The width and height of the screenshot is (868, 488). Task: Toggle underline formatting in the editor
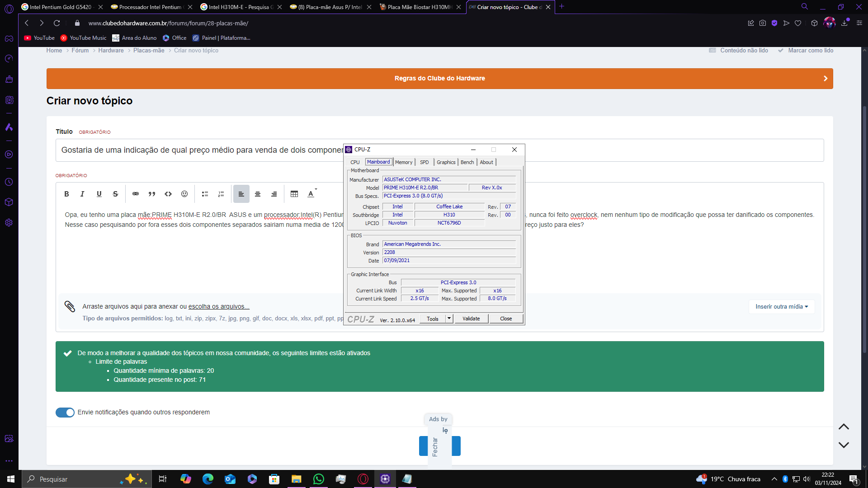tap(99, 194)
